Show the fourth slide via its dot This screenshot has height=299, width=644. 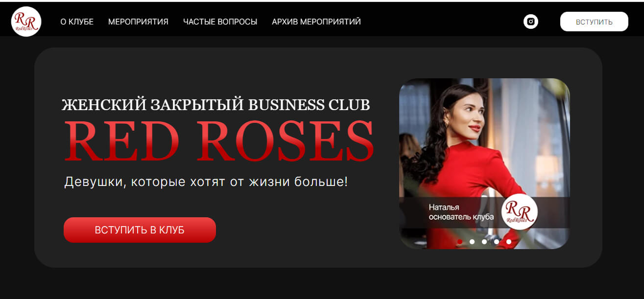coord(497,242)
